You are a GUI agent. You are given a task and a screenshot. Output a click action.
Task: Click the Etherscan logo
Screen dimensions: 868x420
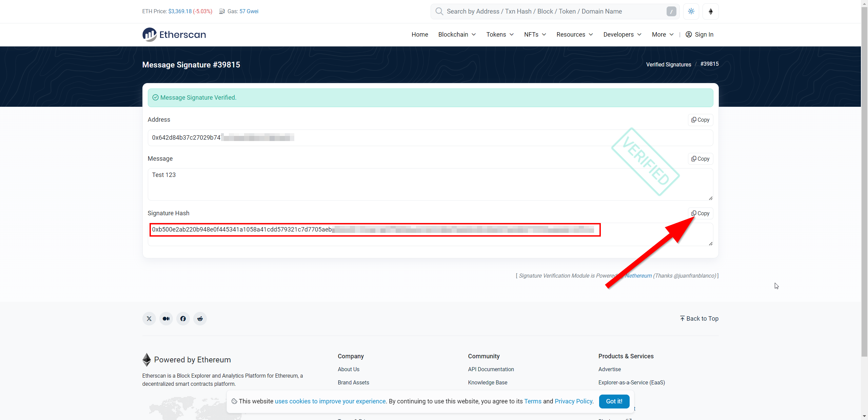[174, 35]
